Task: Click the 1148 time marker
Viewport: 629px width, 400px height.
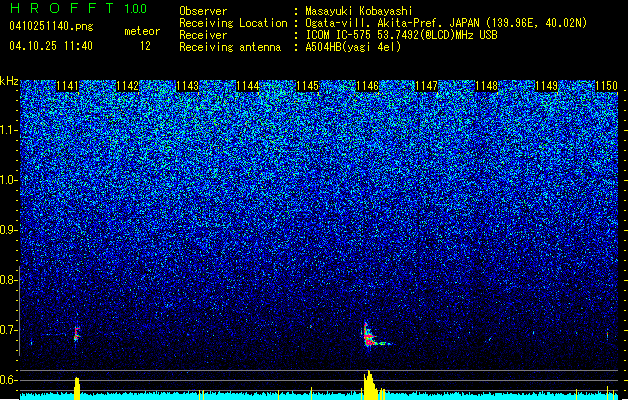Action: pos(487,86)
